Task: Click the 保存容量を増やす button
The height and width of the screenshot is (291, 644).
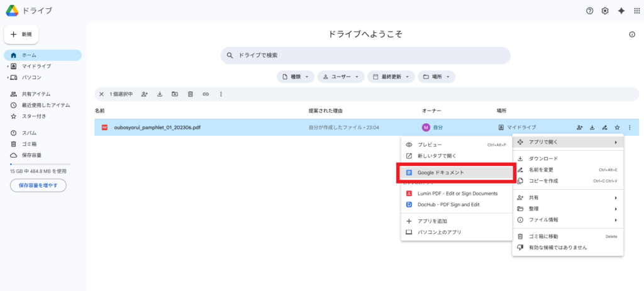Action: 38,185
